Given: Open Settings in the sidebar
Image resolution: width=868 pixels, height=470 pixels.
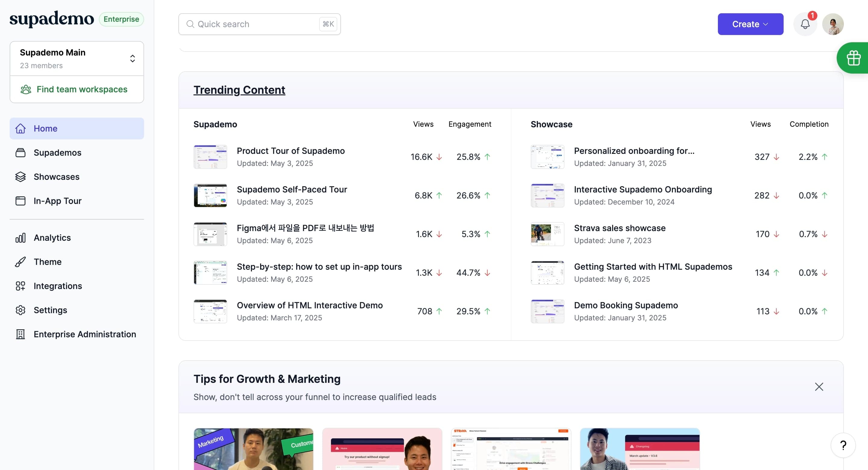Looking at the screenshot, I should 77,310.
